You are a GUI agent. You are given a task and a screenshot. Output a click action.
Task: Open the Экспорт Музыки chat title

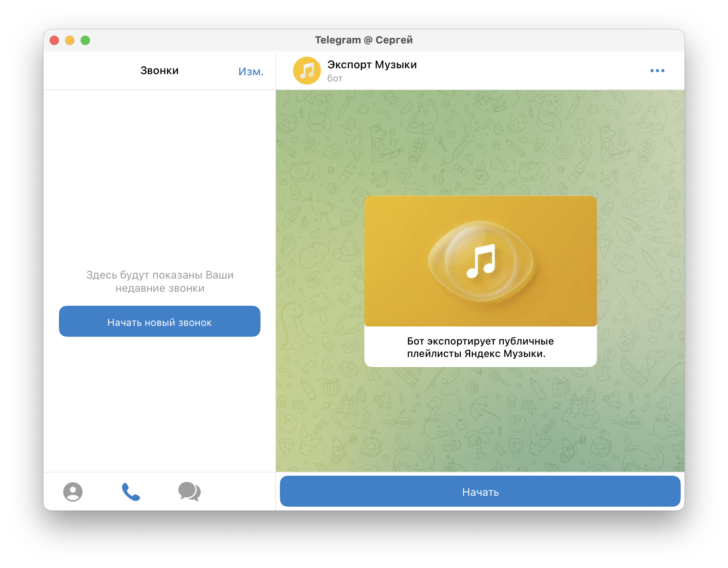coord(372,64)
